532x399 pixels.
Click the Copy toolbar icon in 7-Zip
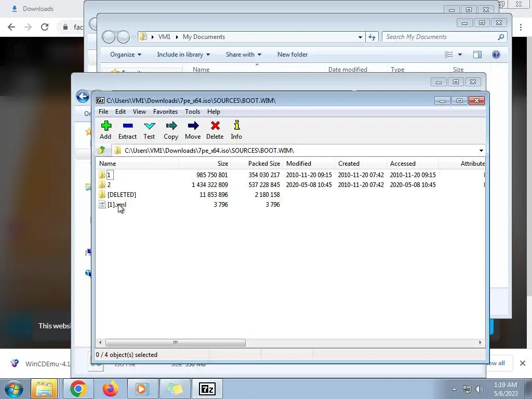[171, 130]
